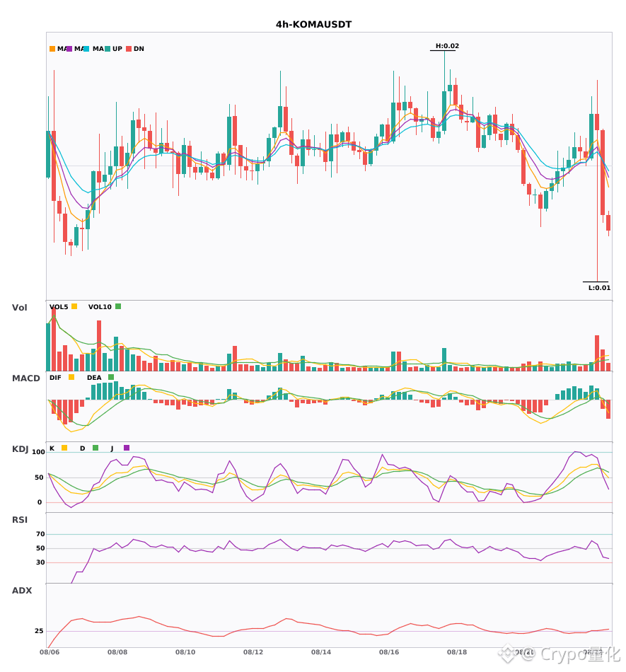Click the UP legend text

117,49
